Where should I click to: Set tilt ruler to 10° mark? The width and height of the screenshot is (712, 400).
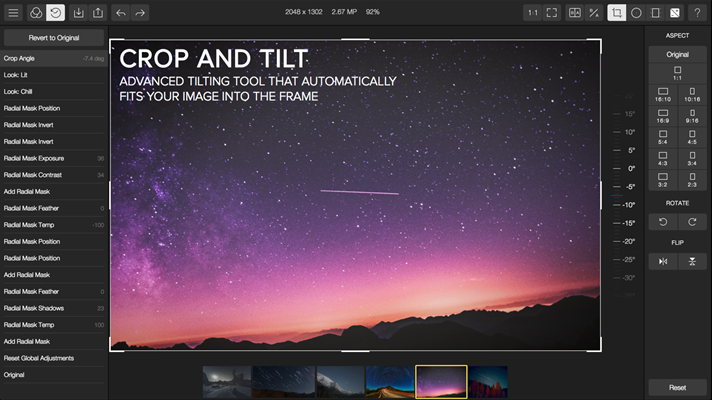(x=624, y=132)
